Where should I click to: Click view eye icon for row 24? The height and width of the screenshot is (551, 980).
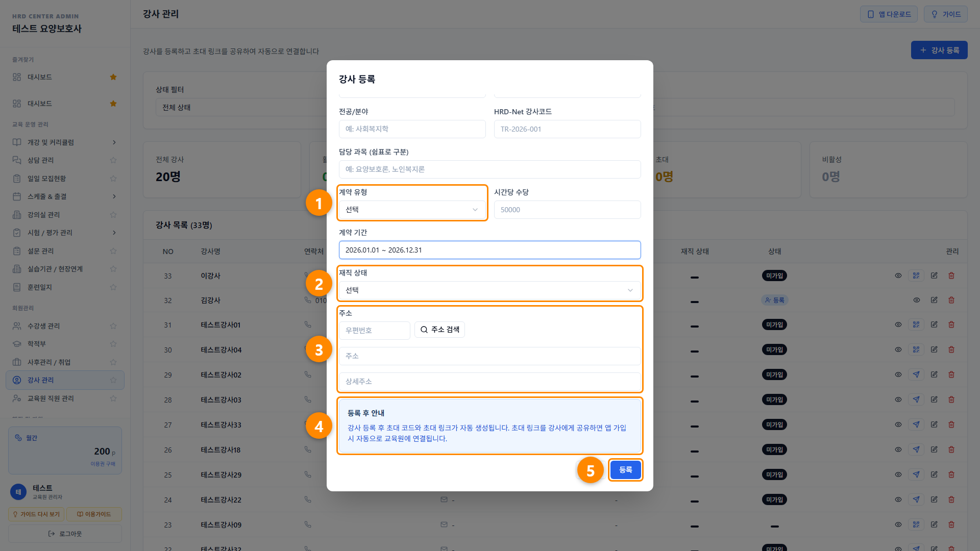coord(898,499)
